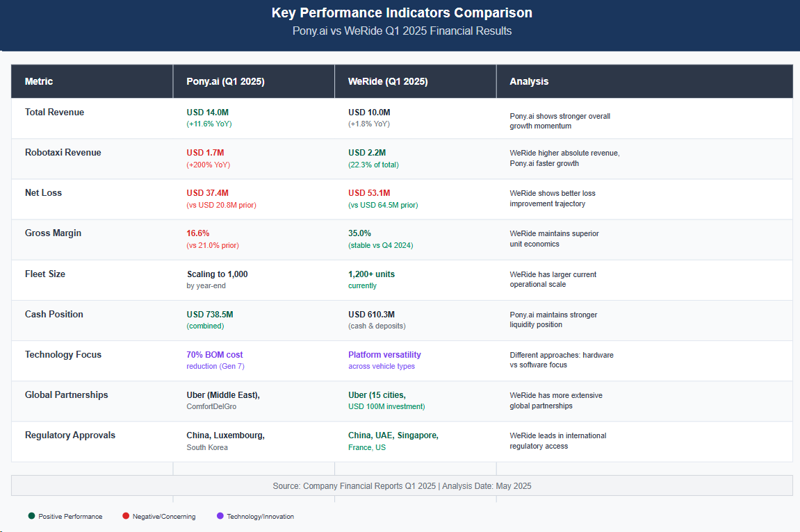Click Pony.ai gross margin "16.6%"

(198, 233)
